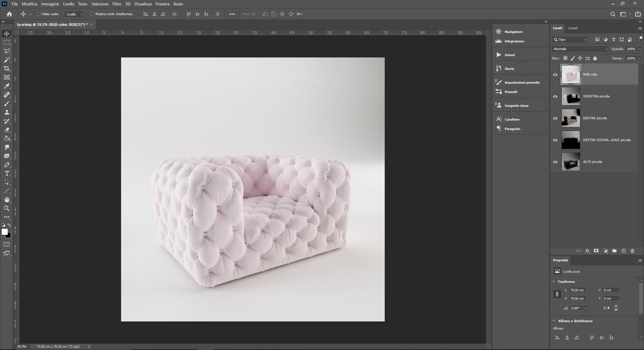Select the Zoom tool
644x350 pixels.
(7, 209)
